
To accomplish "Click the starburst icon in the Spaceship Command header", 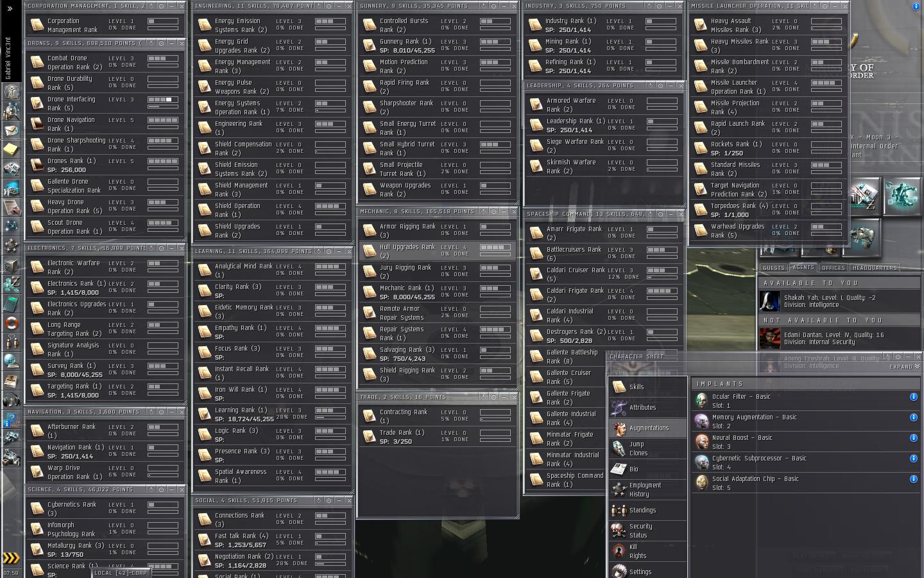I will coord(651,214).
